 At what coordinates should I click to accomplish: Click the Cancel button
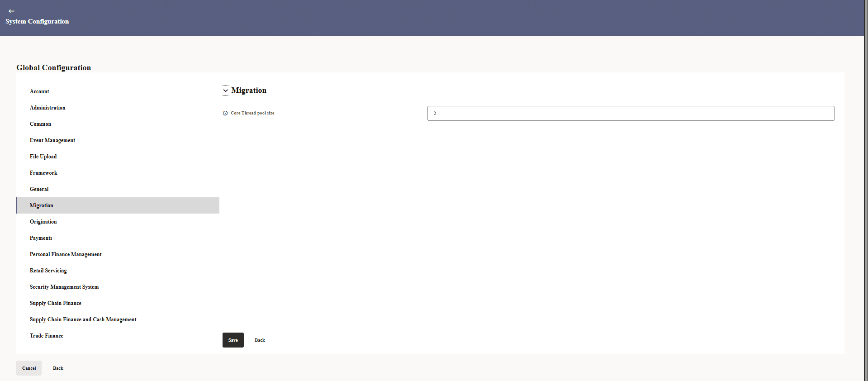tap(29, 368)
